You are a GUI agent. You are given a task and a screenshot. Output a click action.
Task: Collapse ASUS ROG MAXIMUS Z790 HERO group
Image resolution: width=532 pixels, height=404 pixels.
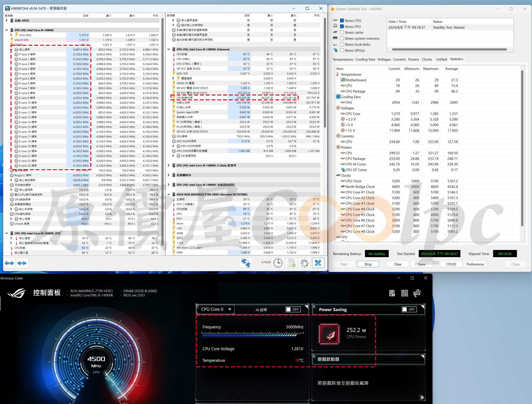pos(168,194)
